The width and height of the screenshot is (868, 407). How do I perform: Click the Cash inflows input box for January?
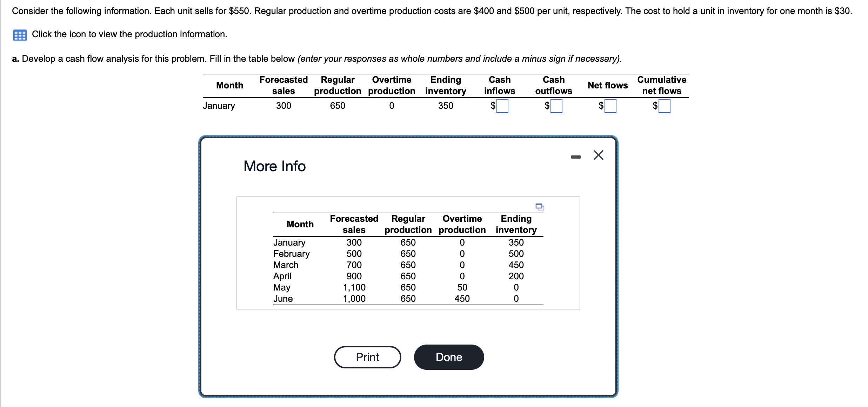[x=502, y=106]
